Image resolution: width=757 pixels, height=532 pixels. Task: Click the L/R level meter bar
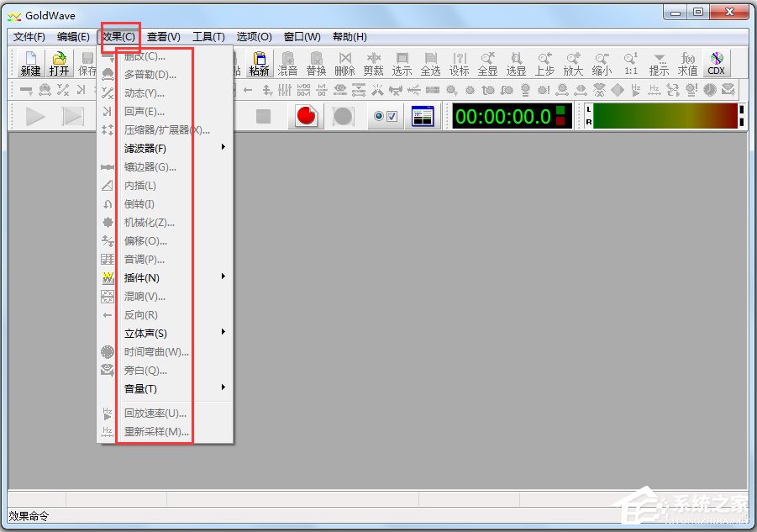click(665, 116)
